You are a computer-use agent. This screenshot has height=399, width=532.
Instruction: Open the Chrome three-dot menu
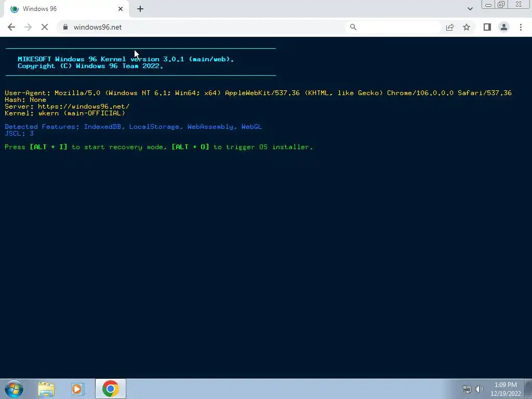[521, 27]
